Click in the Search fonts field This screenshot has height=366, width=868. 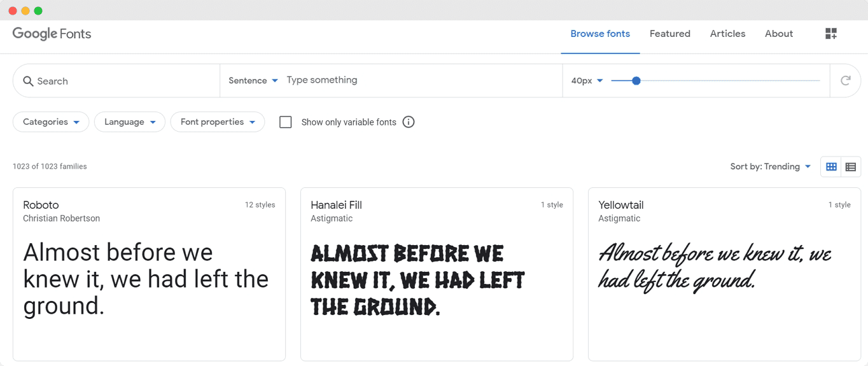click(x=116, y=81)
